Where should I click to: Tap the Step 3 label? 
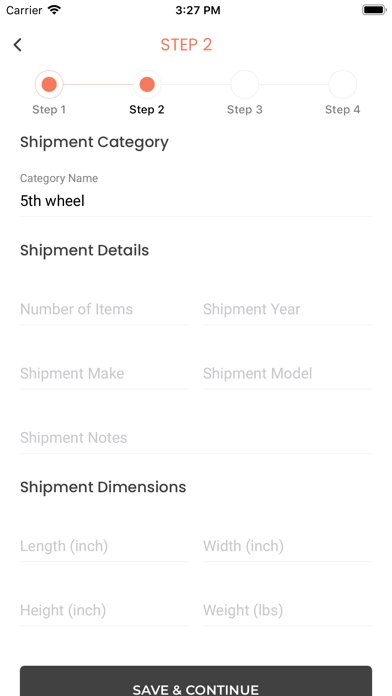tap(245, 110)
